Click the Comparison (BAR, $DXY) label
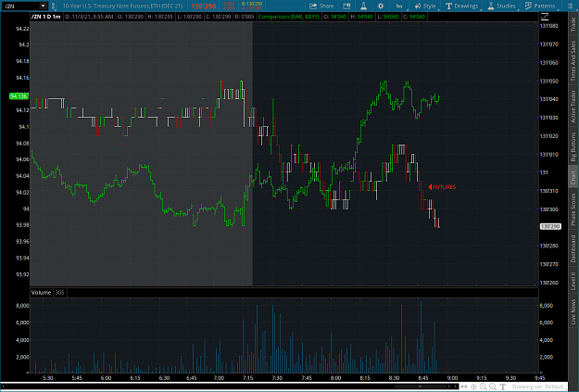The image size is (579, 392). point(289,17)
